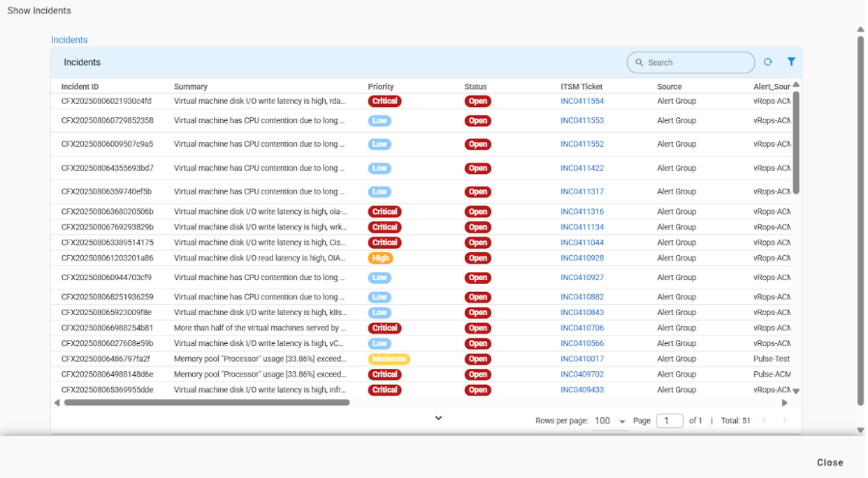The height and width of the screenshot is (478, 868).
Task: Click the horizontal scrollbar's left arrow
Action: click(57, 403)
